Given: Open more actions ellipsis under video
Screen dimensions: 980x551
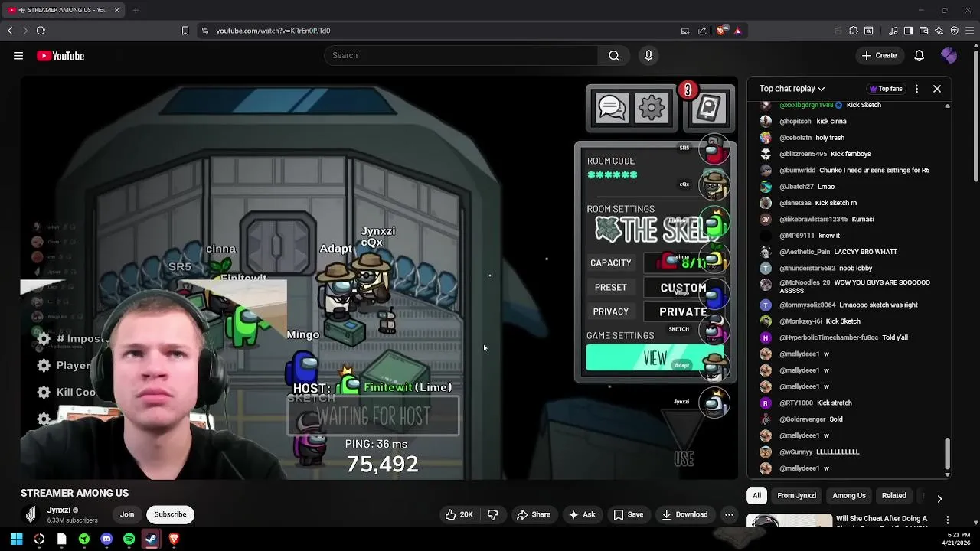Looking at the screenshot, I should pyautogui.click(x=730, y=514).
